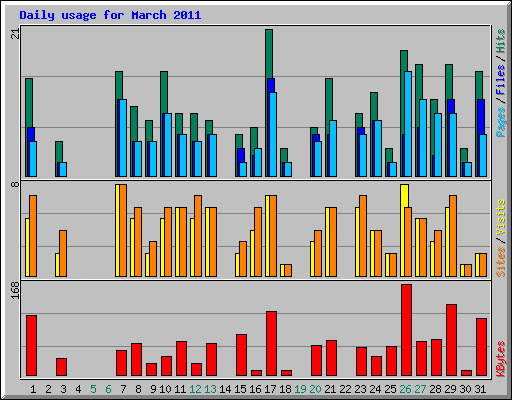Select the 'Files' legend label
Viewport: 512px width, 400px height.
(x=501, y=80)
